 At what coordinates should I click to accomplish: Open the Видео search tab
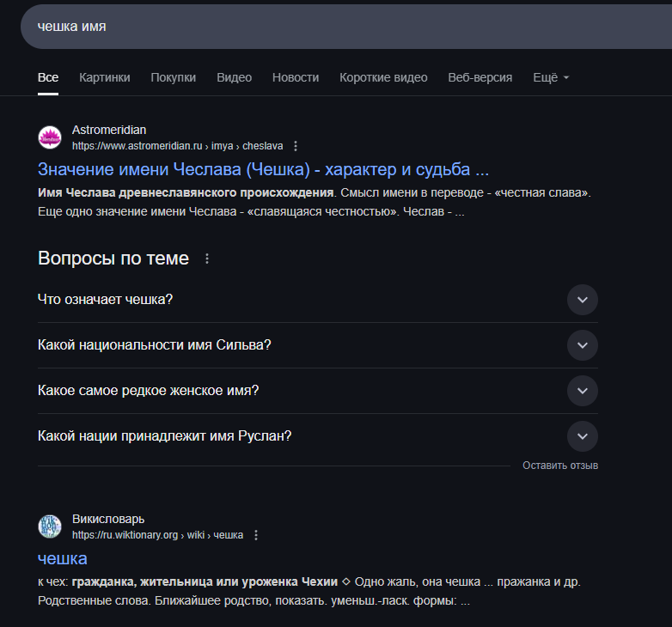(x=234, y=77)
